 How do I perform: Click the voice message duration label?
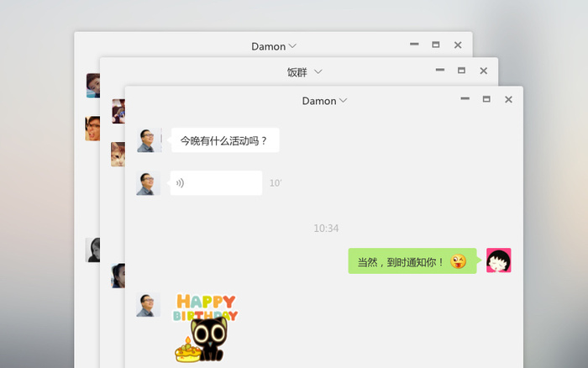pos(276,183)
